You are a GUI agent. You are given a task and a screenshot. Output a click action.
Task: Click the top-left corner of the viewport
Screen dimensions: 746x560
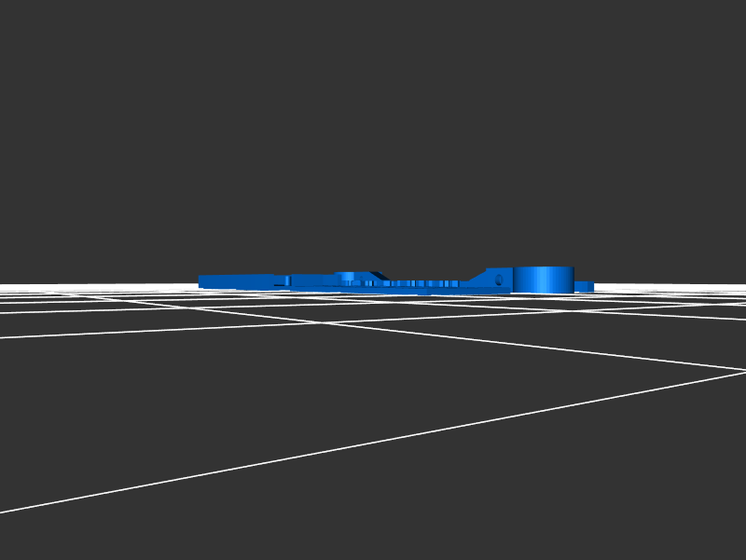tap(3, 3)
